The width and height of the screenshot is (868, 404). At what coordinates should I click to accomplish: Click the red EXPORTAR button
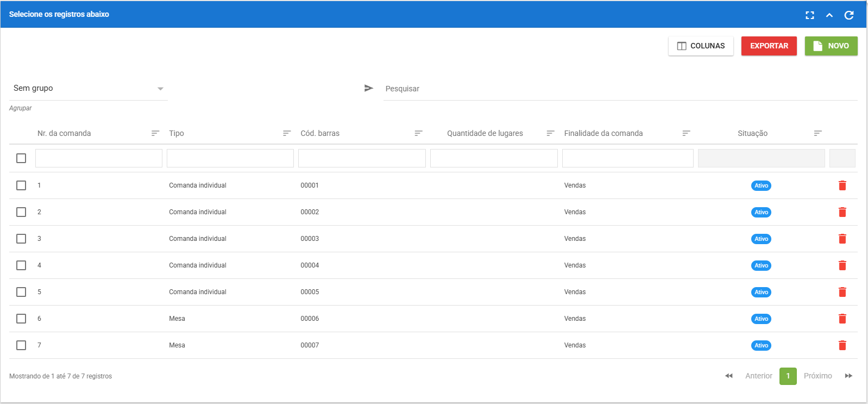coord(769,46)
